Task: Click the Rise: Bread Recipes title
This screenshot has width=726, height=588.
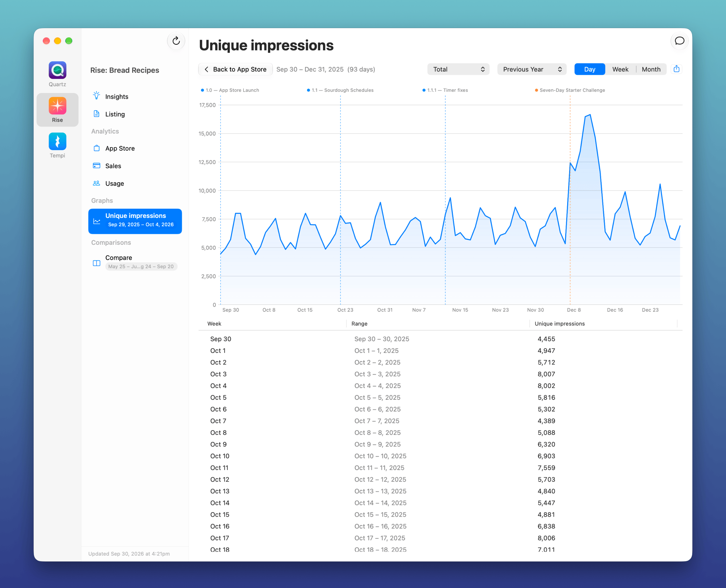Action: [125, 70]
